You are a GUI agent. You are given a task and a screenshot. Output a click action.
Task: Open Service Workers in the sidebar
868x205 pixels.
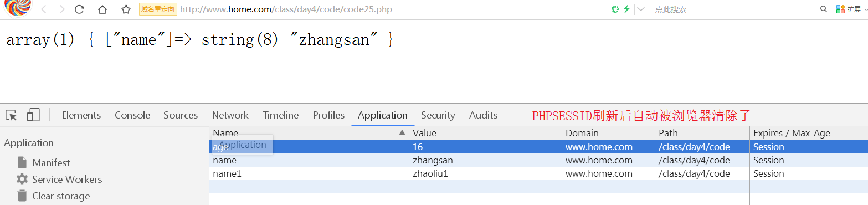(x=66, y=180)
